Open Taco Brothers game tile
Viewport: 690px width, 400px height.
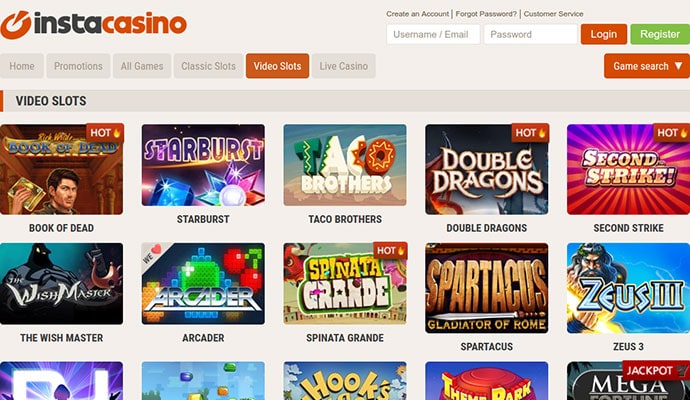[345, 165]
